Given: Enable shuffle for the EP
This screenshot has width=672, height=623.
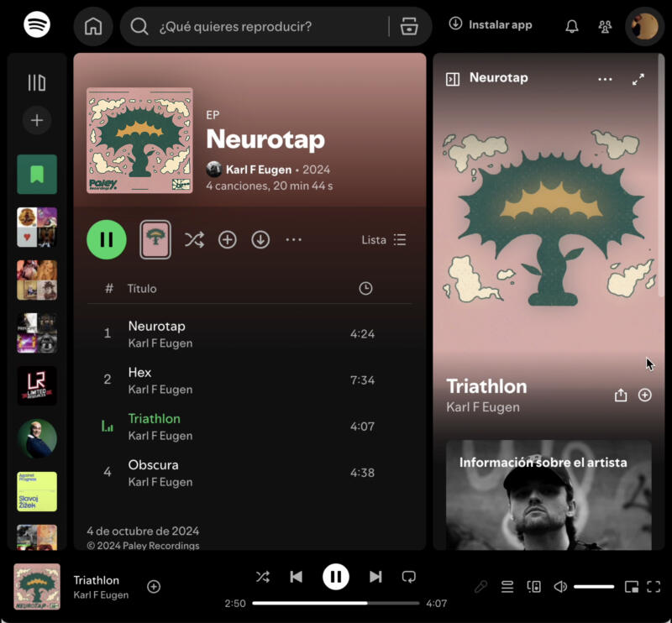Looking at the screenshot, I should click(x=194, y=239).
